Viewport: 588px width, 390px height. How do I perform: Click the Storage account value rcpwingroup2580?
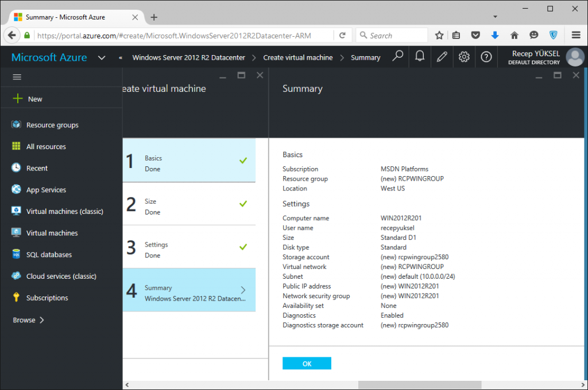coord(415,257)
